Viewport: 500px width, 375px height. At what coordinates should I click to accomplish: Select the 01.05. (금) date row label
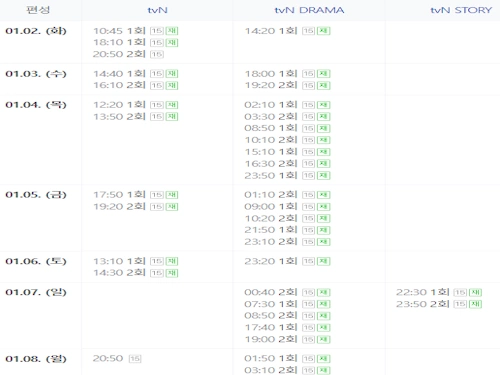point(36,195)
